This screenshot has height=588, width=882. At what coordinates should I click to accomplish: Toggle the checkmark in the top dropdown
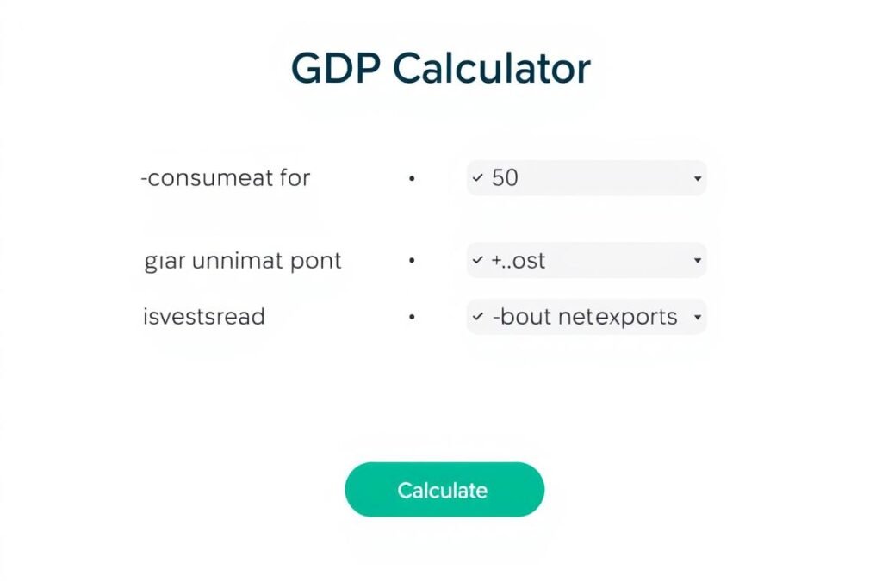478,178
